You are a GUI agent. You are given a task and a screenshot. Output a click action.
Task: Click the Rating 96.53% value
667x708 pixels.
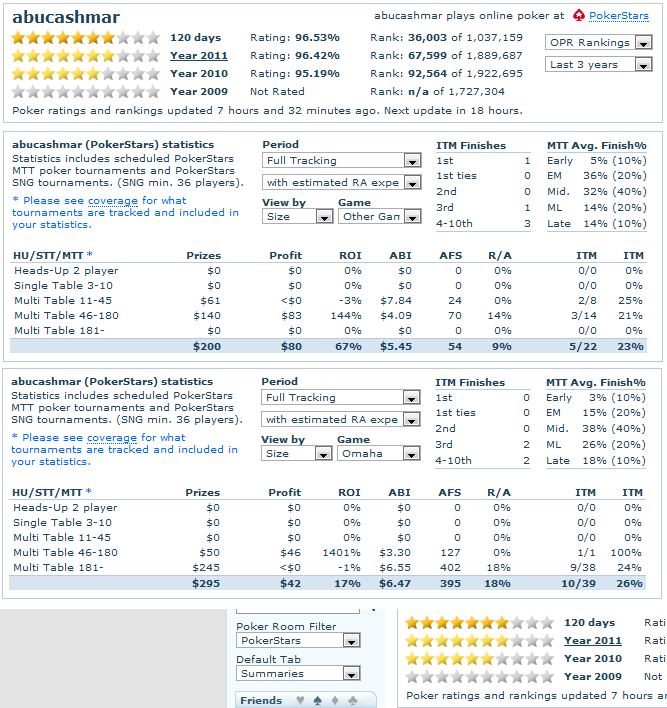pyautogui.click(x=317, y=37)
